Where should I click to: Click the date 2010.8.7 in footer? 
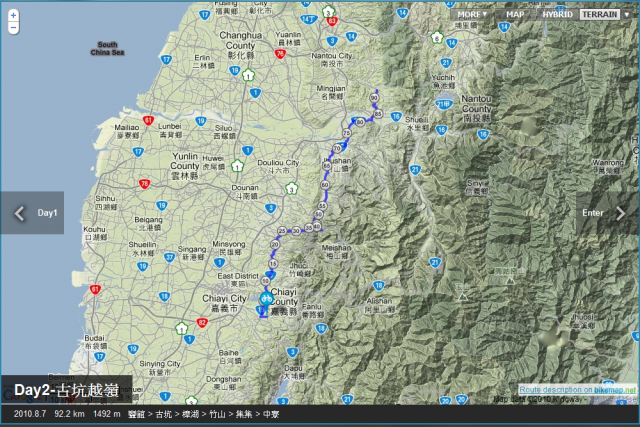tap(30, 414)
